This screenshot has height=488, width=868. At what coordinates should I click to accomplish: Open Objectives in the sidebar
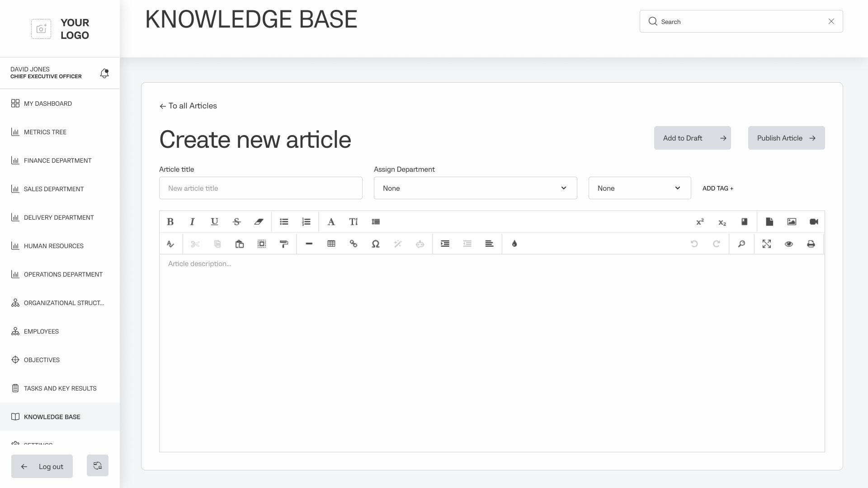[42, 360]
